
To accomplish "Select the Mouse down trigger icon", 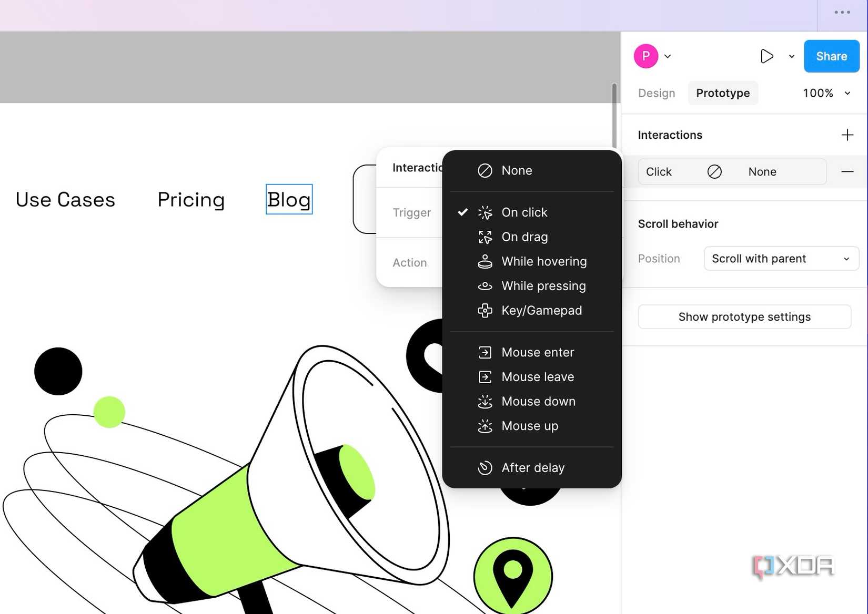I will (485, 401).
